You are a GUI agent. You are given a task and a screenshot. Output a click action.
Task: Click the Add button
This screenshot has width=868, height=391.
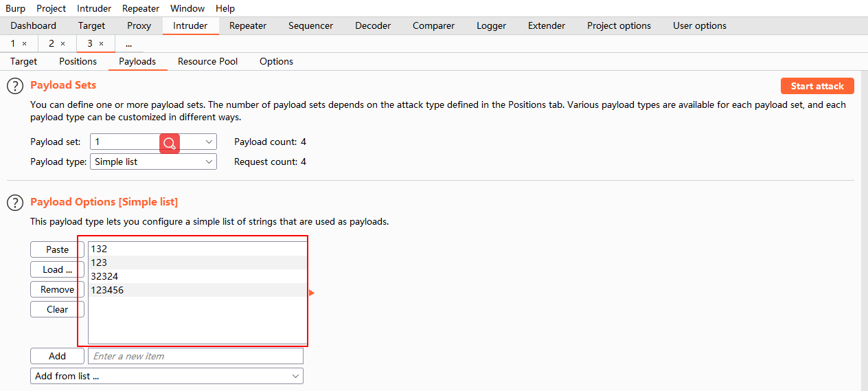58,356
